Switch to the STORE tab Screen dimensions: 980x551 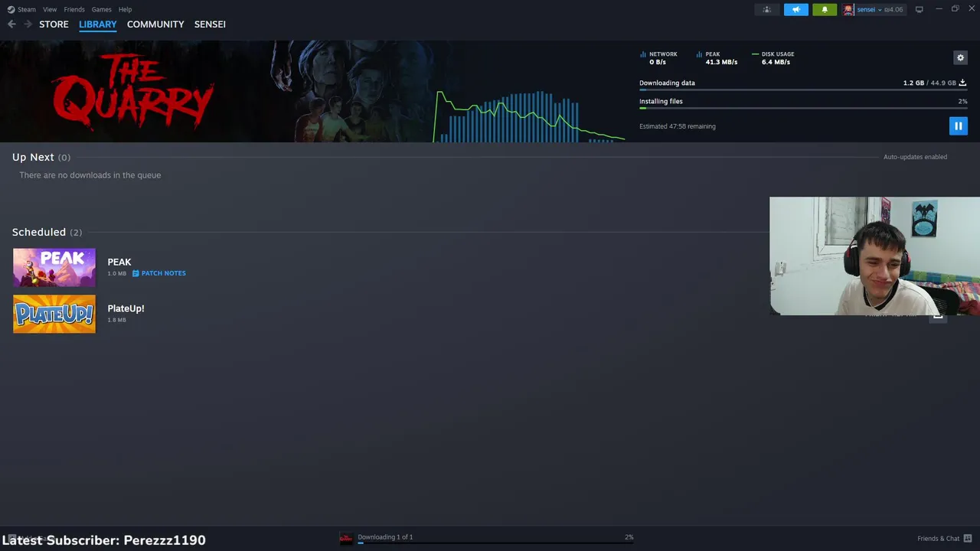[x=54, y=24]
